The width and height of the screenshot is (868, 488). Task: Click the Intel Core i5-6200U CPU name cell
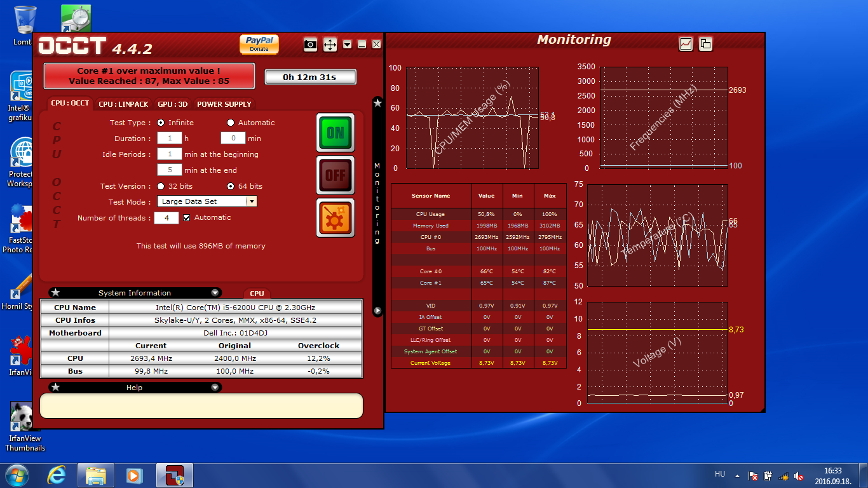[235, 308]
